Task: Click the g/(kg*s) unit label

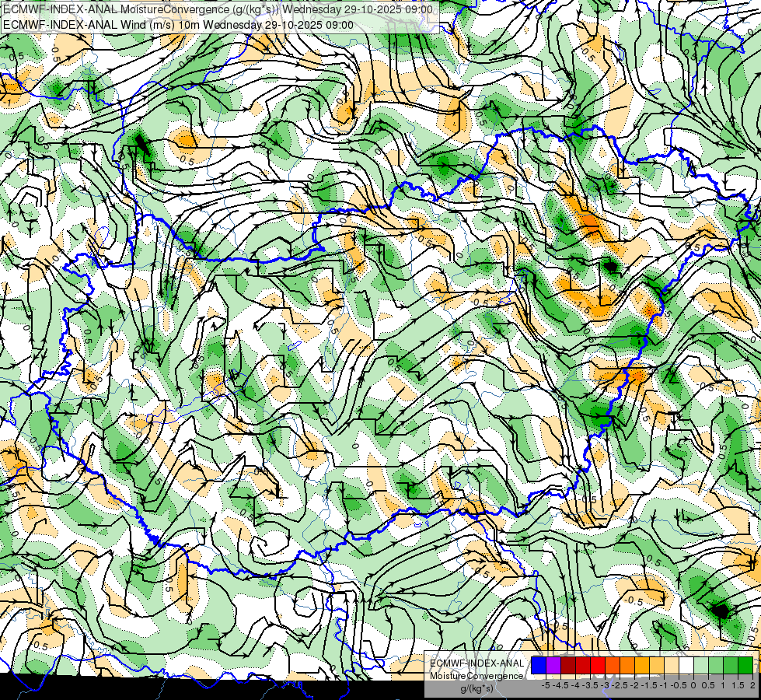Action: click(477, 688)
